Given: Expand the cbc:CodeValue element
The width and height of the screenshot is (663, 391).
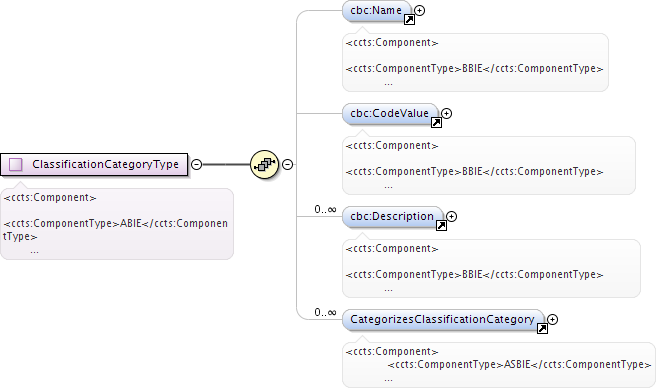Looking at the screenshot, I should pyautogui.click(x=447, y=114).
